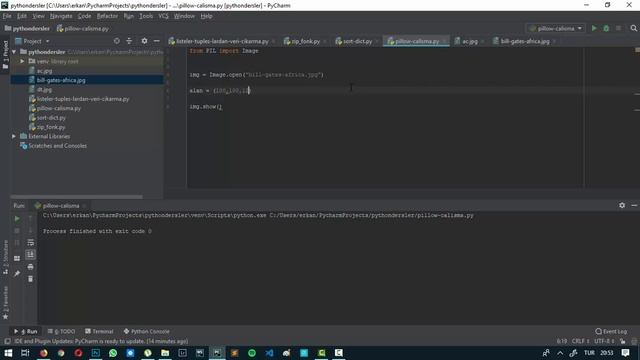This screenshot has height=360, width=640.
Task: Open the VCS menu
Action: click(x=163, y=16)
